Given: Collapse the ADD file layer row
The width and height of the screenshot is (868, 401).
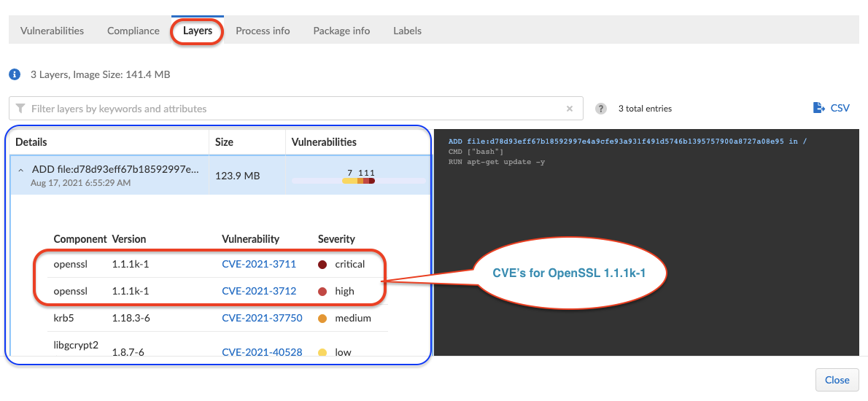Looking at the screenshot, I should [21, 171].
